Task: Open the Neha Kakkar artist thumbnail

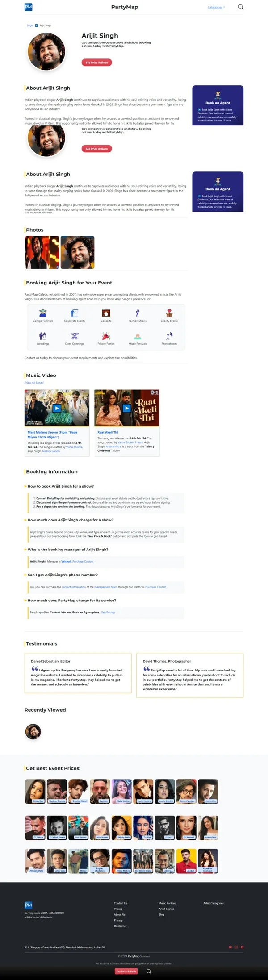Action: [121, 791]
